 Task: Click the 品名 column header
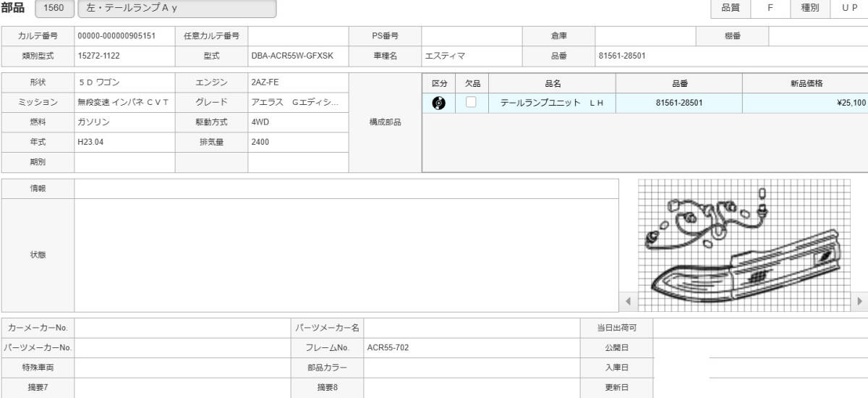[x=552, y=83]
